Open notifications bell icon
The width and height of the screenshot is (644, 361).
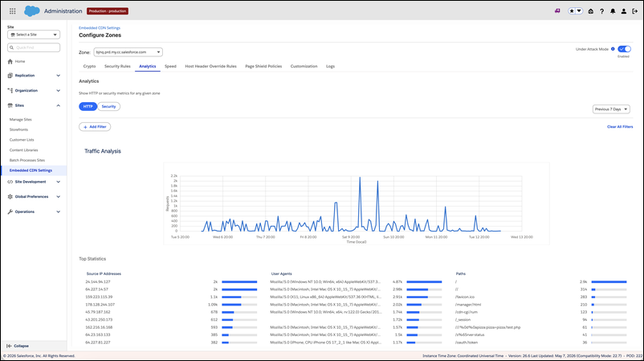pyautogui.click(x=613, y=11)
